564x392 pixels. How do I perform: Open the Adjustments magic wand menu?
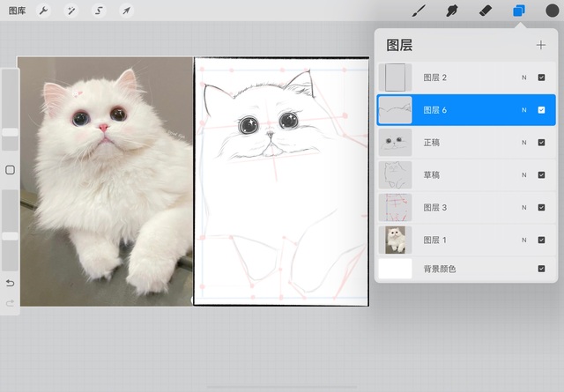pos(70,11)
